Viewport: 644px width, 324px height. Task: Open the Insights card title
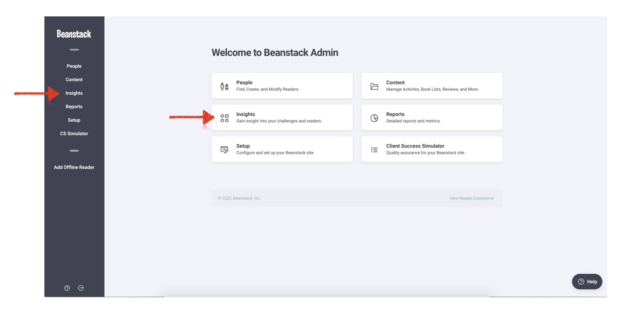point(246,114)
